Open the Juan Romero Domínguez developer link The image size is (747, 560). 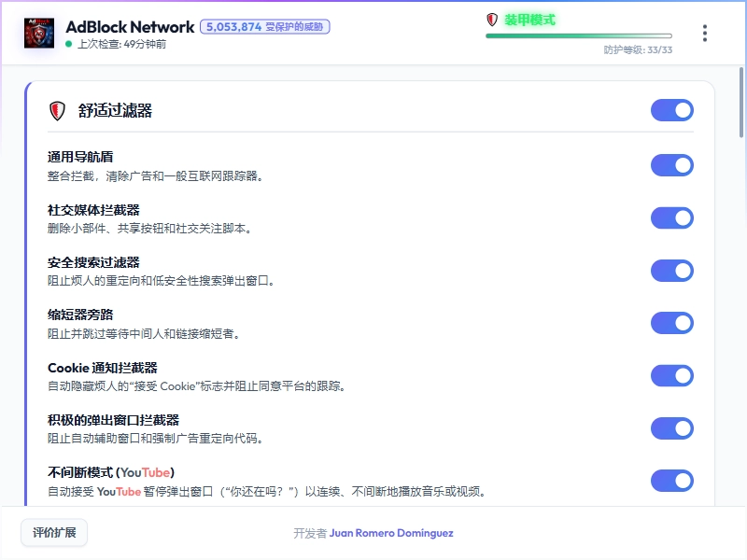click(391, 533)
